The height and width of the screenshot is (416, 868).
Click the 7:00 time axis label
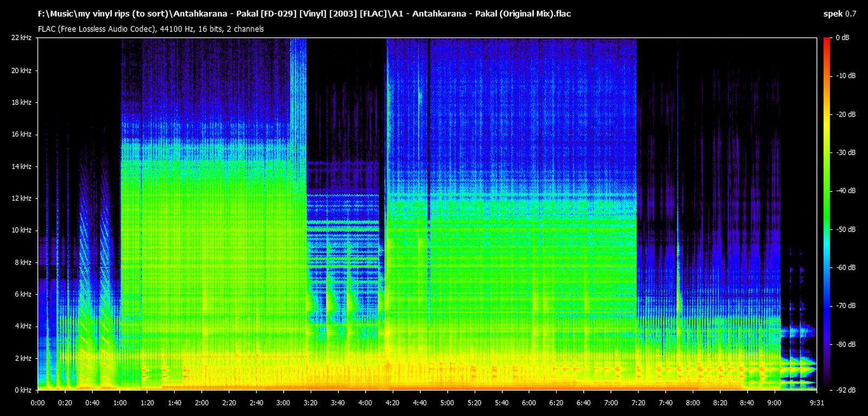click(611, 403)
